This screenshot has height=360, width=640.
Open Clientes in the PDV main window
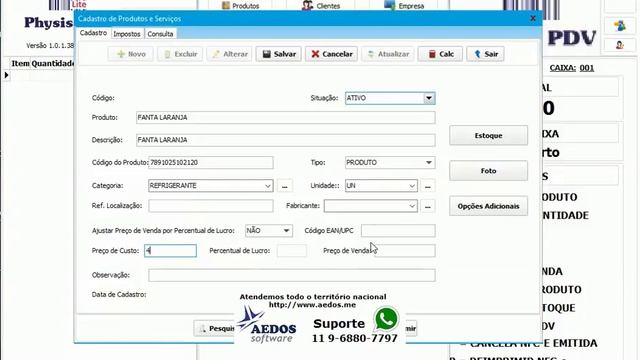tap(321, 6)
